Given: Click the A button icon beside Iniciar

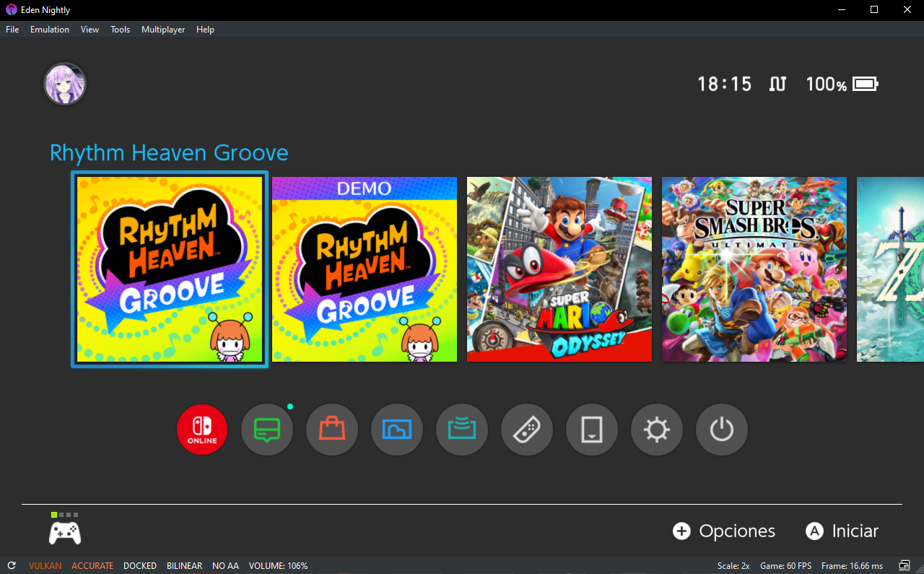Looking at the screenshot, I should (x=814, y=531).
